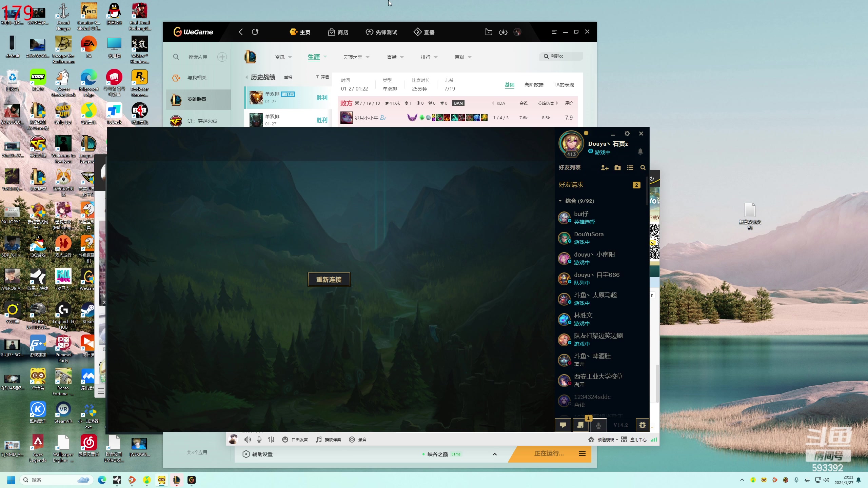Screen dimensions: 868x488
Task: Show hidden system tray icons
Action: (742, 480)
